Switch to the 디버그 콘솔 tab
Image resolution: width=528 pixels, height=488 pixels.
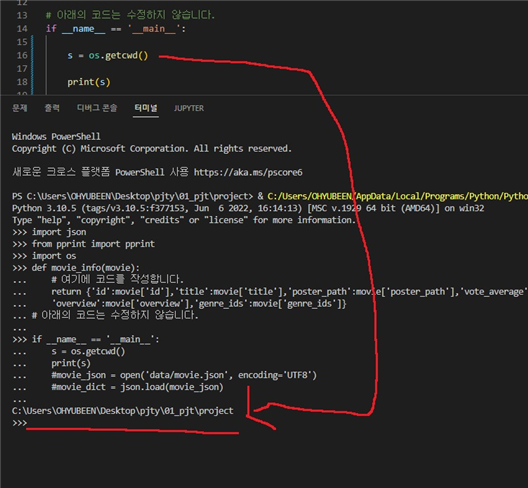click(97, 108)
